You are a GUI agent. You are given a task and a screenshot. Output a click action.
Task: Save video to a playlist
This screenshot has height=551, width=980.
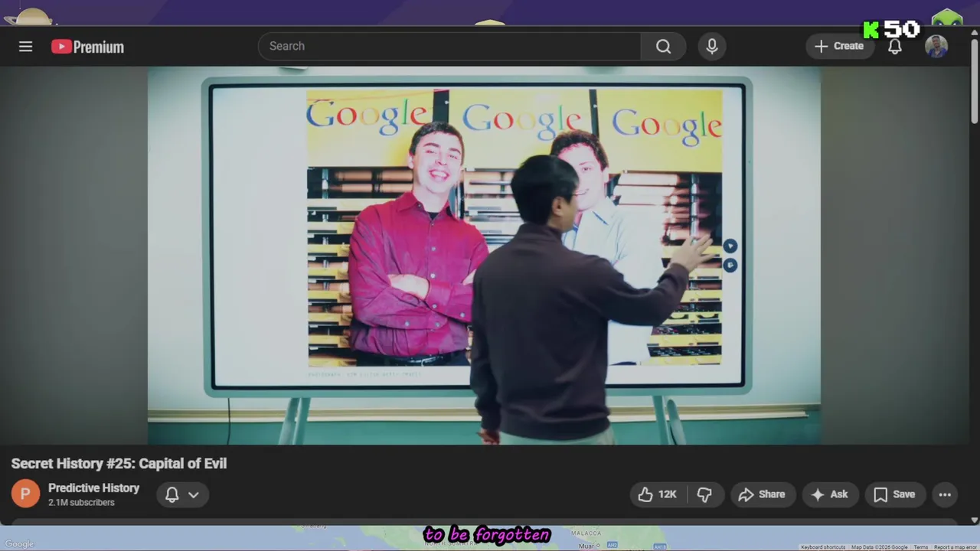[x=895, y=494]
